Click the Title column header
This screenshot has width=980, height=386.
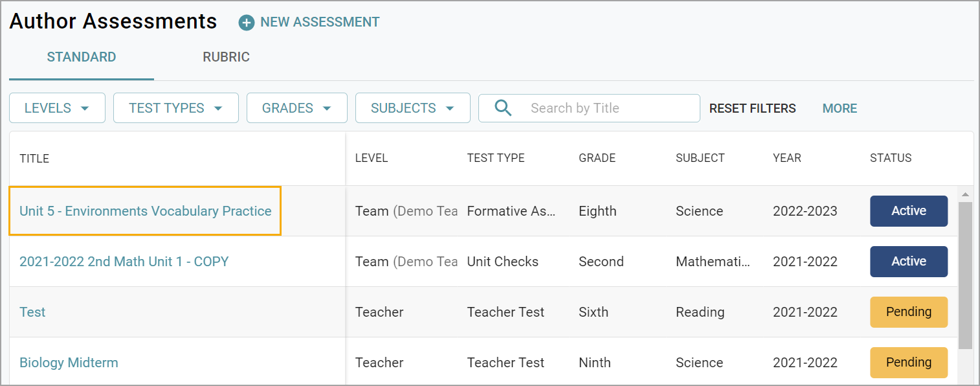pyautogui.click(x=34, y=158)
